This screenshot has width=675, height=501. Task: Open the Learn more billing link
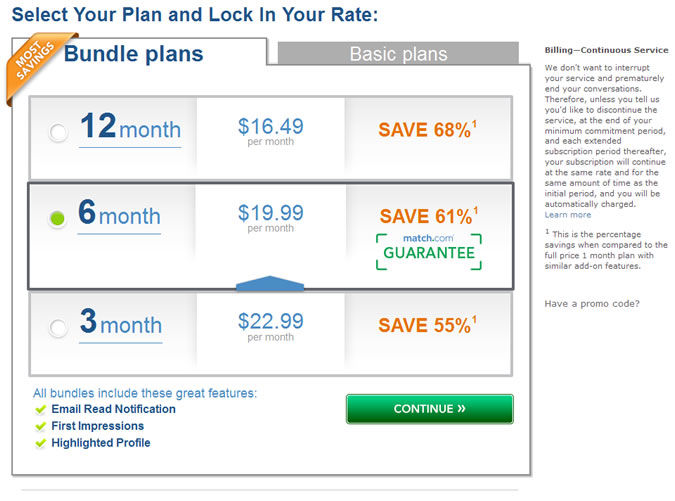coord(568,215)
